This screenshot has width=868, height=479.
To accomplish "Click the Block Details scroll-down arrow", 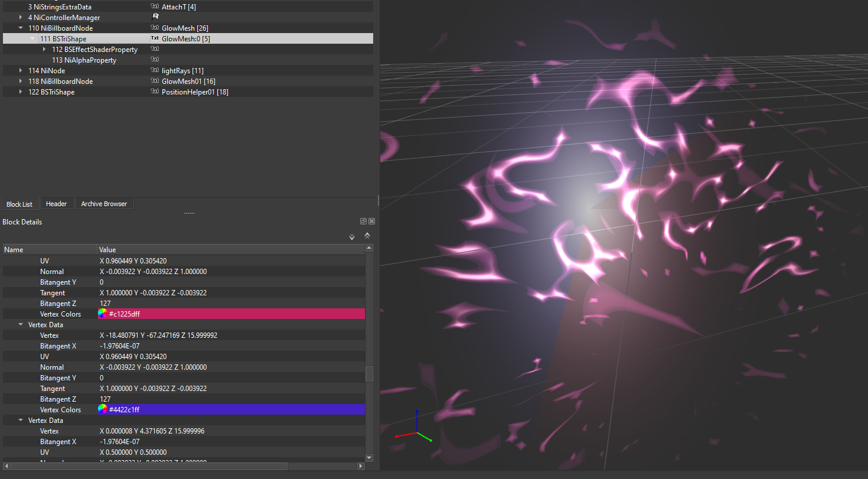I will pyautogui.click(x=369, y=458).
